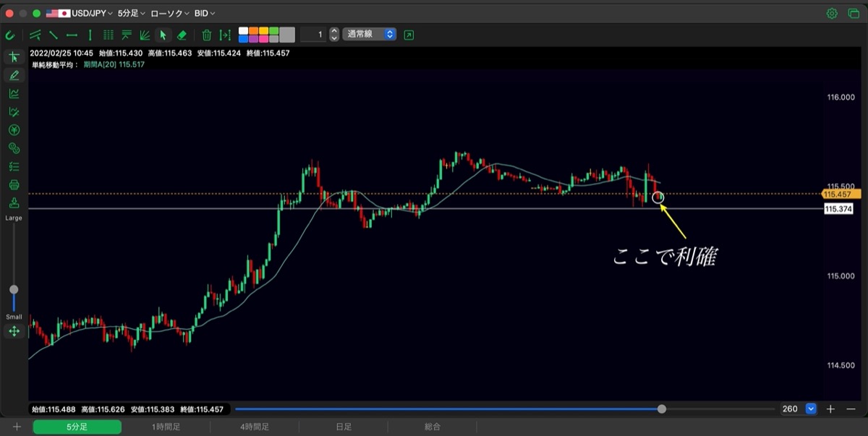The width and height of the screenshot is (868, 436).
Task: Open the 通常線 line style dropdown
Action: click(x=370, y=35)
